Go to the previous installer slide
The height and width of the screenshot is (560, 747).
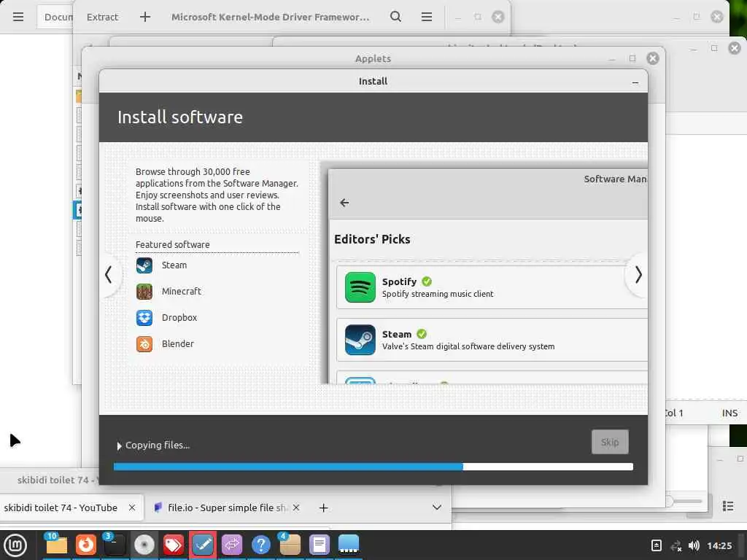click(x=109, y=275)
